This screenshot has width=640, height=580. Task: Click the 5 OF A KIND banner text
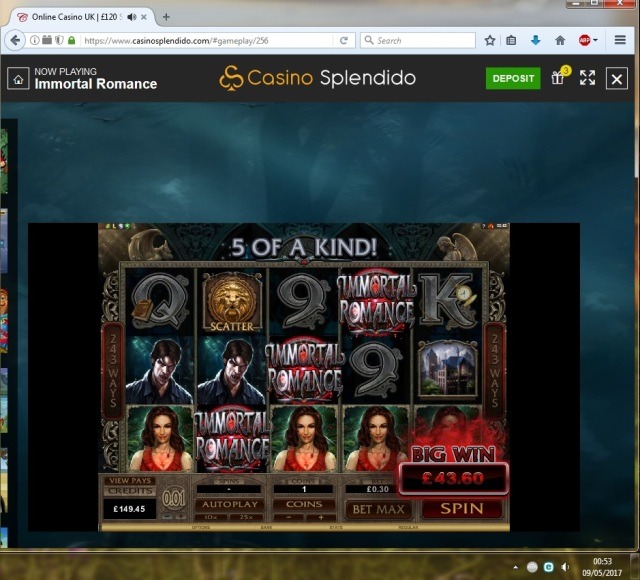[304, 247]
